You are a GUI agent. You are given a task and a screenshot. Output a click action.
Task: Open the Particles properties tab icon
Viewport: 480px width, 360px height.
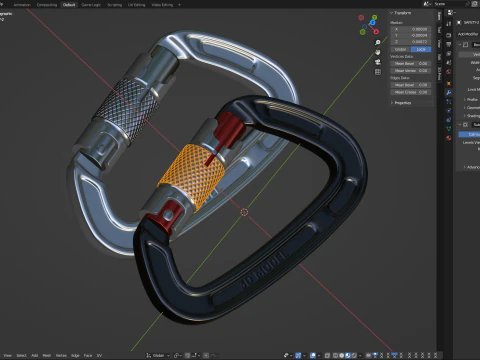coord(449,101)
